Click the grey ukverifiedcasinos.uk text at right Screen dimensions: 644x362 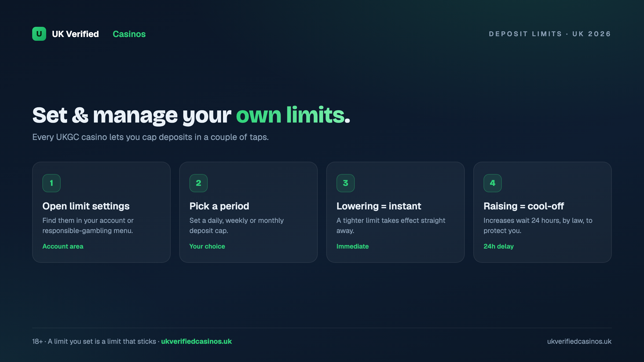[x=579, y=341]
